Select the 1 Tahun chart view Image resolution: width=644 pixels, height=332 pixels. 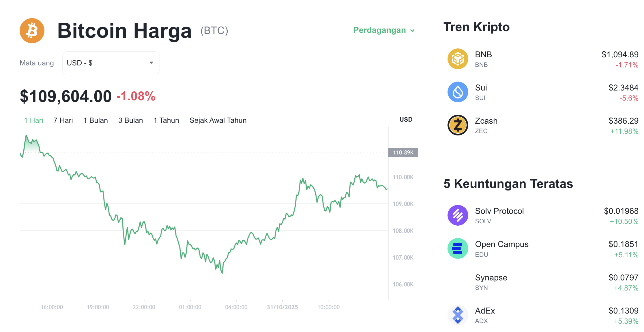pyautogui.click(x=166, y=120)
